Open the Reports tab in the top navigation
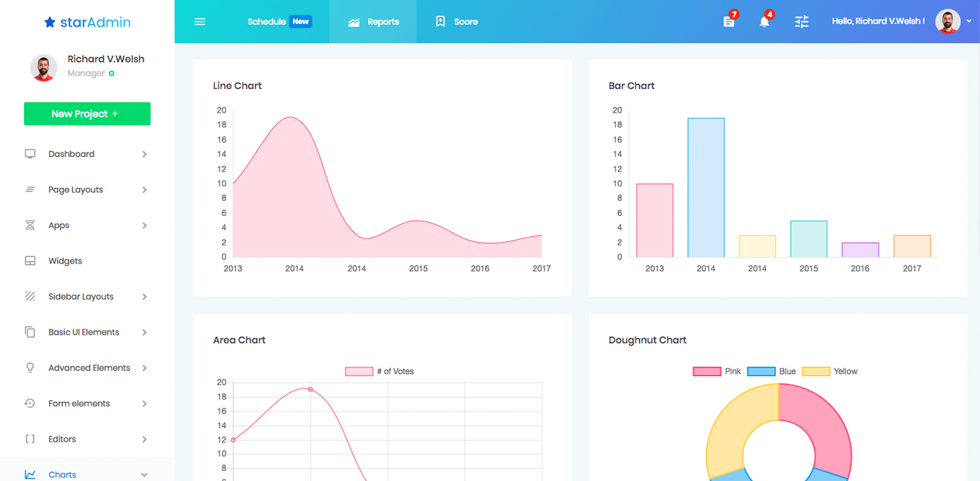Viewport: 980px width, 481px height. [x=373, y=22]
